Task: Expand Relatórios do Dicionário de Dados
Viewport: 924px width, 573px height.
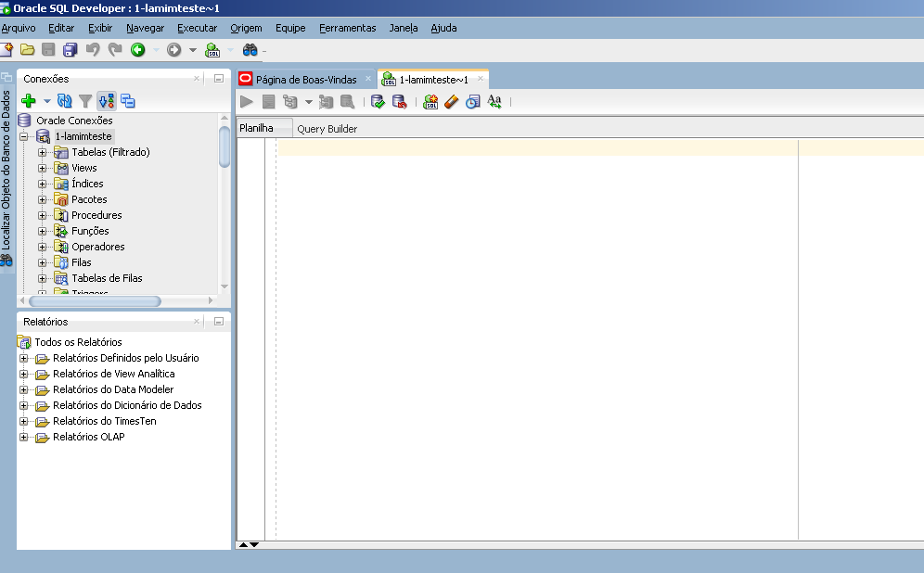Action: click(23, 406)
